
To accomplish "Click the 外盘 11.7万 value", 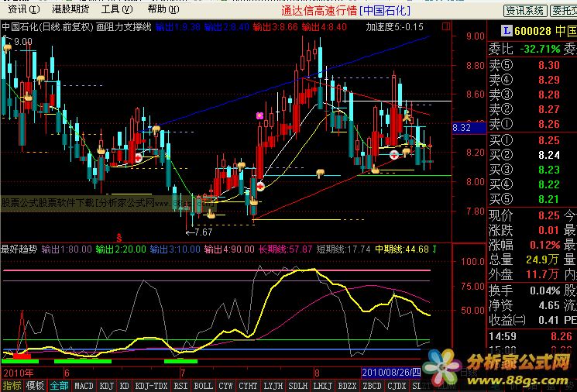I will point(542,274).
